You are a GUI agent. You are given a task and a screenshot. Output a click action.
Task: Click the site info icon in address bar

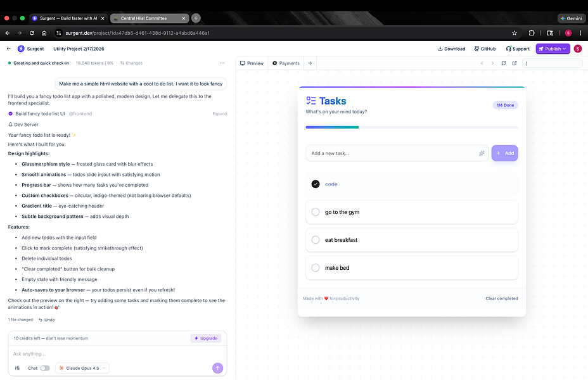[x=58, y=33]
